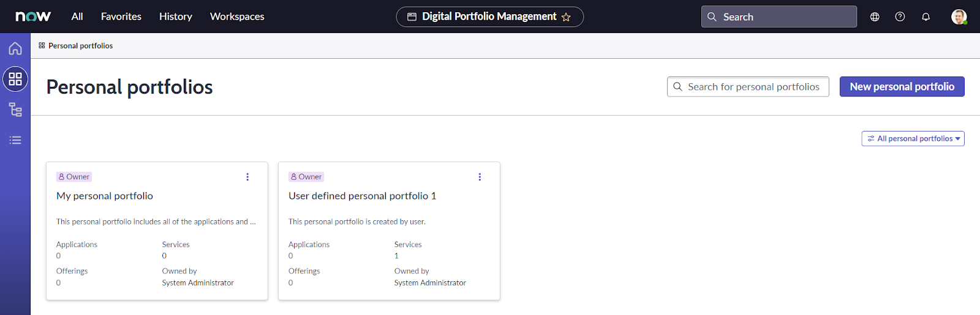
Task: Click New personal portfolio button
Action: coord(902,87)
